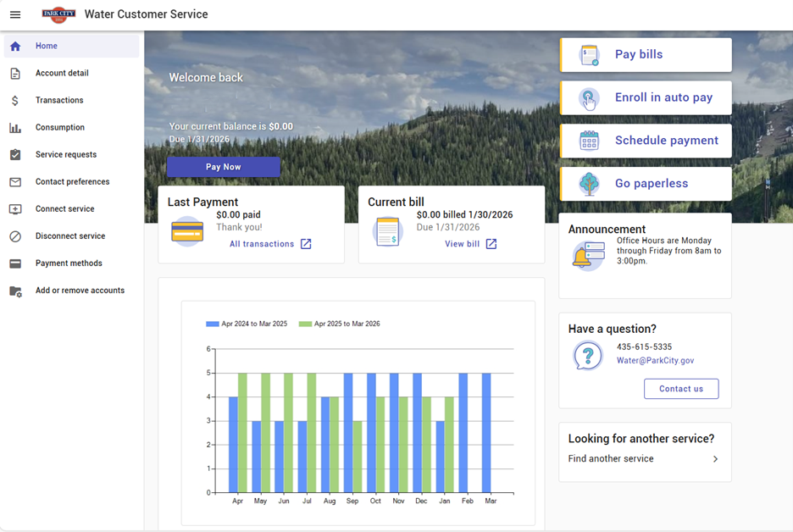Screen dimensions: 793x532
Task: Open the hamburger navigation menu
Action: (x=14, y=14)
